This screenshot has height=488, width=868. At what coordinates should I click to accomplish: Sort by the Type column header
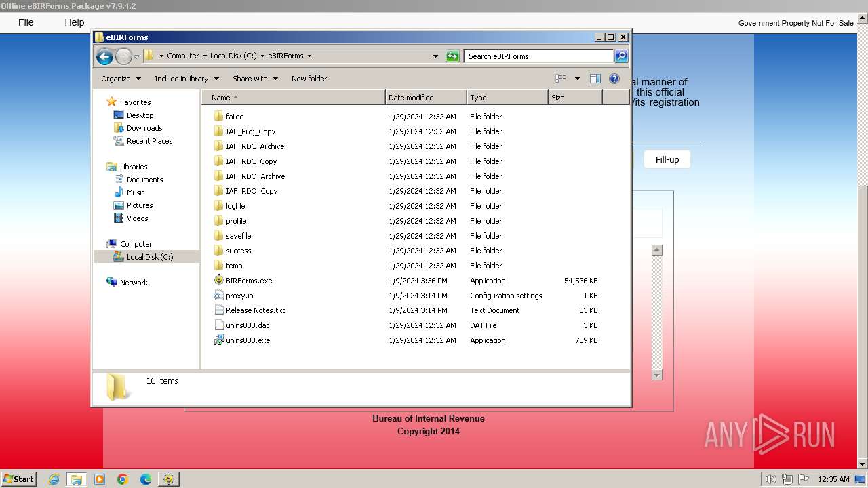(507, 98)
